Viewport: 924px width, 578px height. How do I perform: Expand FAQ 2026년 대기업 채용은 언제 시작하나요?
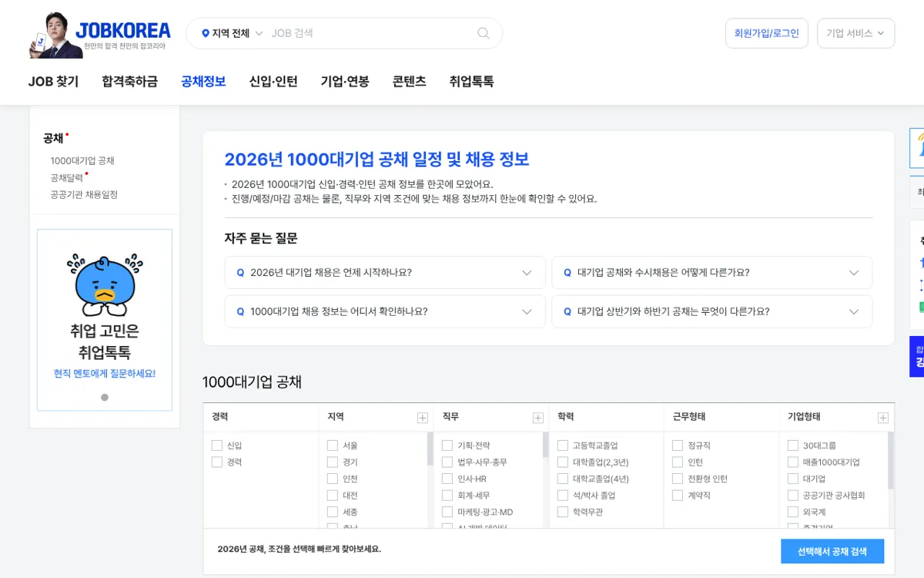[x=385, y=273]
